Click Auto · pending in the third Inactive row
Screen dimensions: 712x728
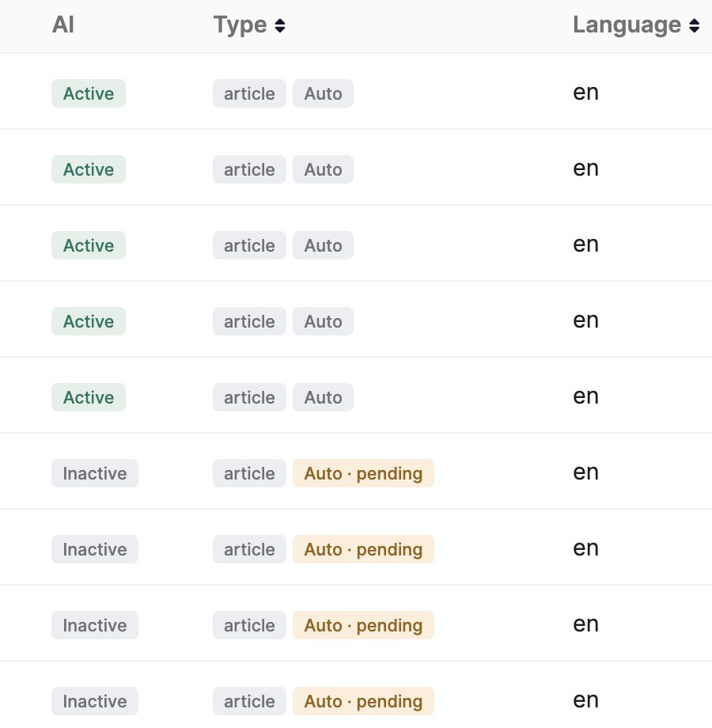363,625
